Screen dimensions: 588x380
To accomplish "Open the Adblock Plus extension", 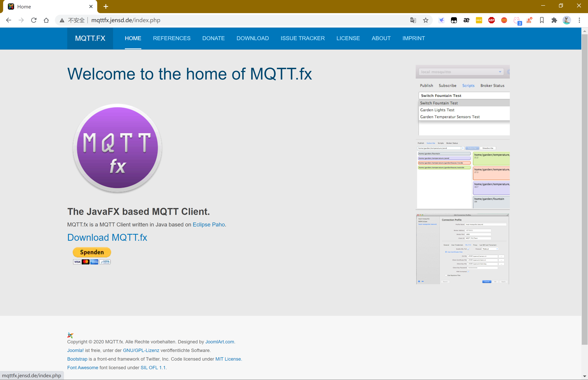I will tap(492, 20).
